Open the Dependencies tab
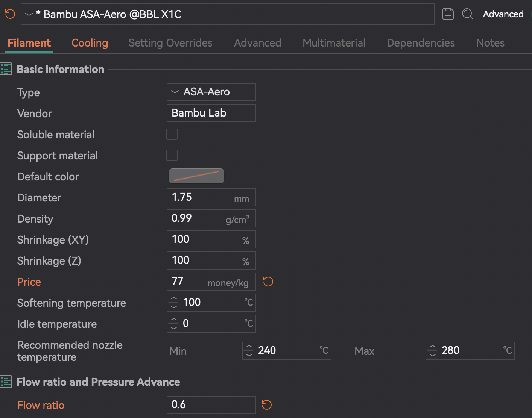The image size is (532, 418). (421, 43)
